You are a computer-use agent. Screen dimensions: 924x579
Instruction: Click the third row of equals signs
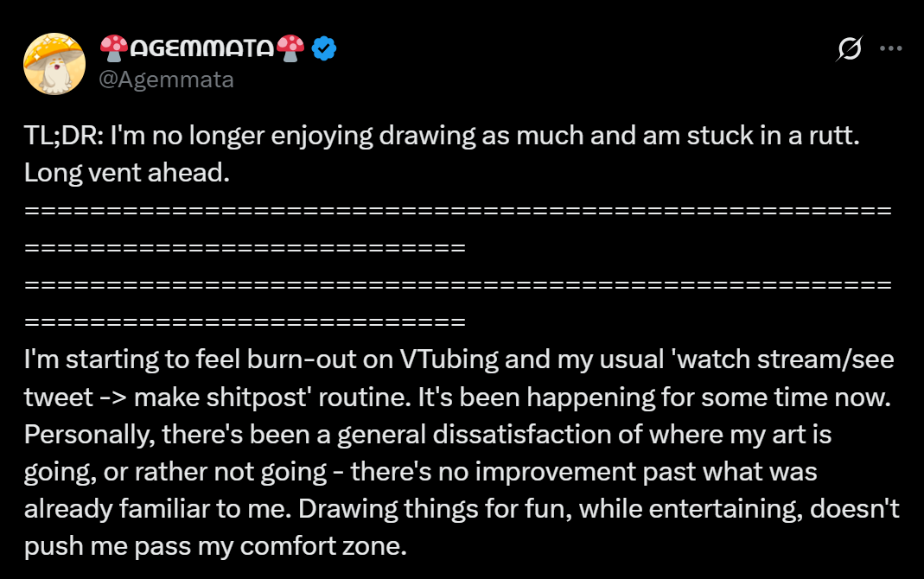[458, 285]
